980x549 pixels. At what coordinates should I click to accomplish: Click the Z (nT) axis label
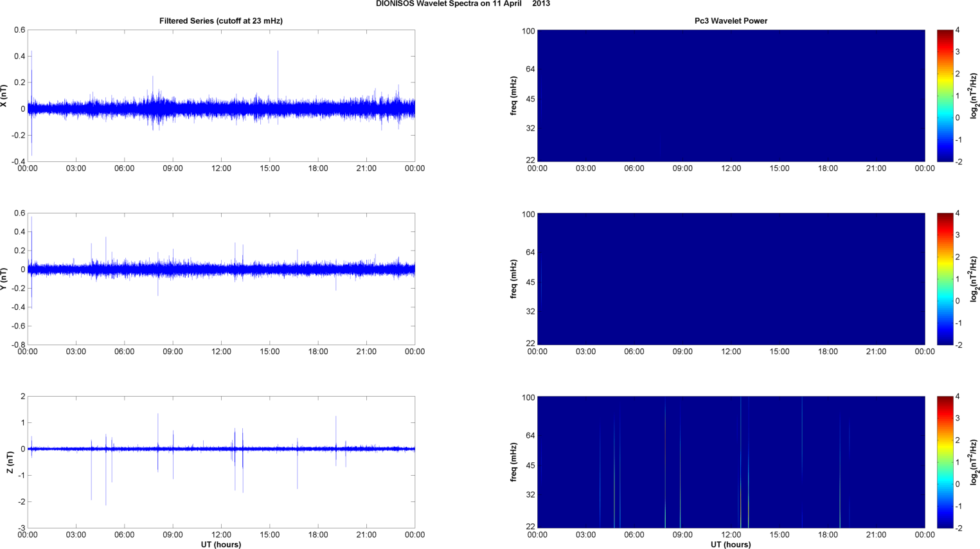[10, 462]
